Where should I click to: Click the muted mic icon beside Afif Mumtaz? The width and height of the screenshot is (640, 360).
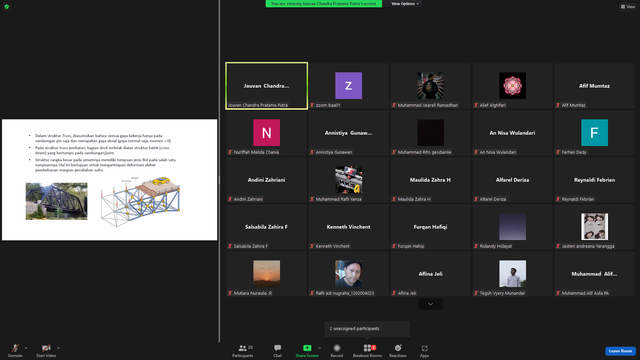point(558,105)
